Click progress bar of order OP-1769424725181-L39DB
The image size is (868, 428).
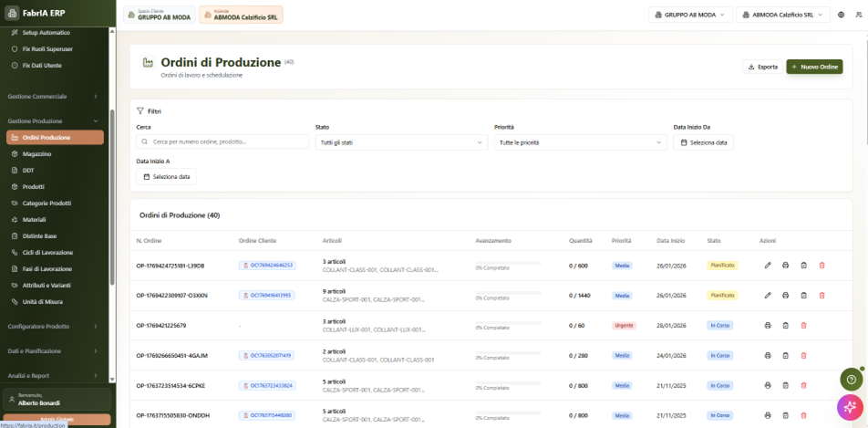tap(508, 263)
